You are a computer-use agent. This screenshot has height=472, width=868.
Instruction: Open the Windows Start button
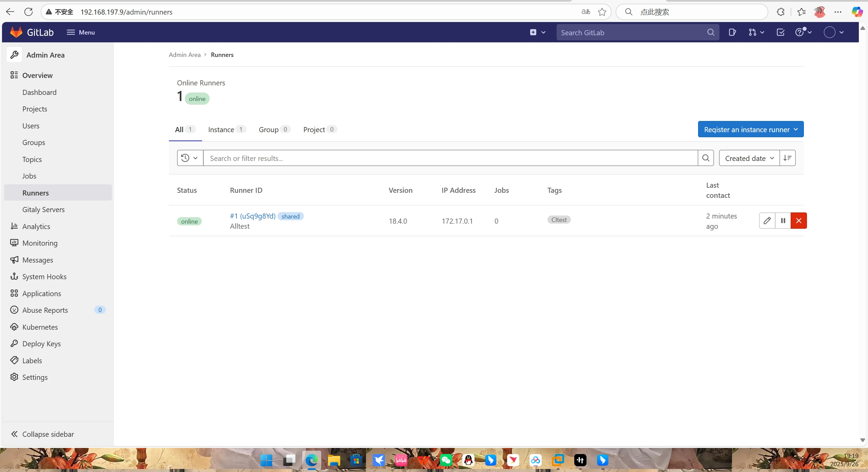266,460
